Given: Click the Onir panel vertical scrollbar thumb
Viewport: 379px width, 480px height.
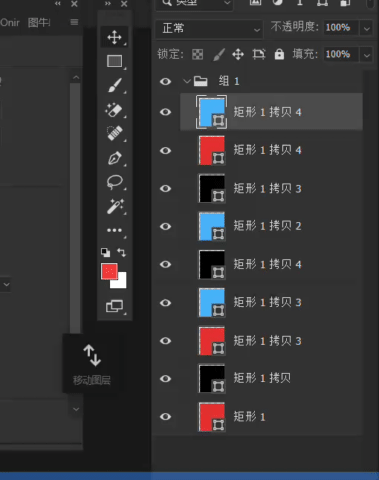Looking at the screenshot, I should click(x=75, y=207).
